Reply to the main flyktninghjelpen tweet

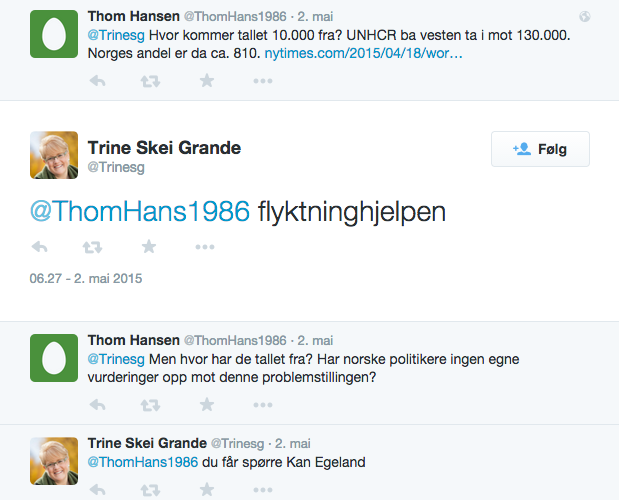coord(39,246)
